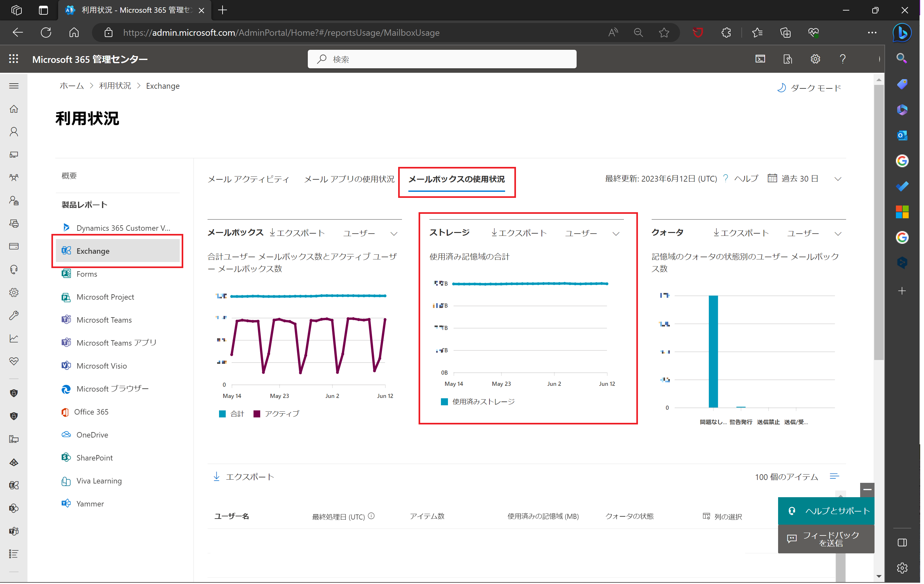Add this page to favorites star
The height and width of the screenshot is (584, 924).
(x=664, y=33)
